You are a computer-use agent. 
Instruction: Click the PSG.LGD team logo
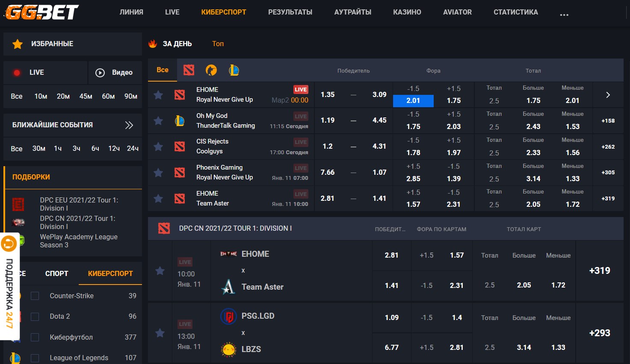tap(228, 317)
